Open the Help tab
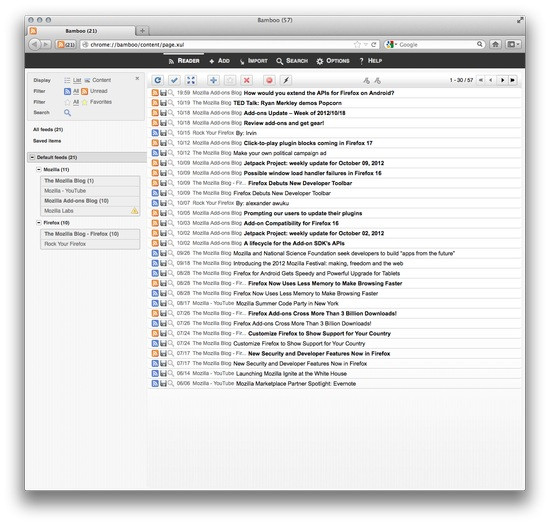 coord(371,61)
